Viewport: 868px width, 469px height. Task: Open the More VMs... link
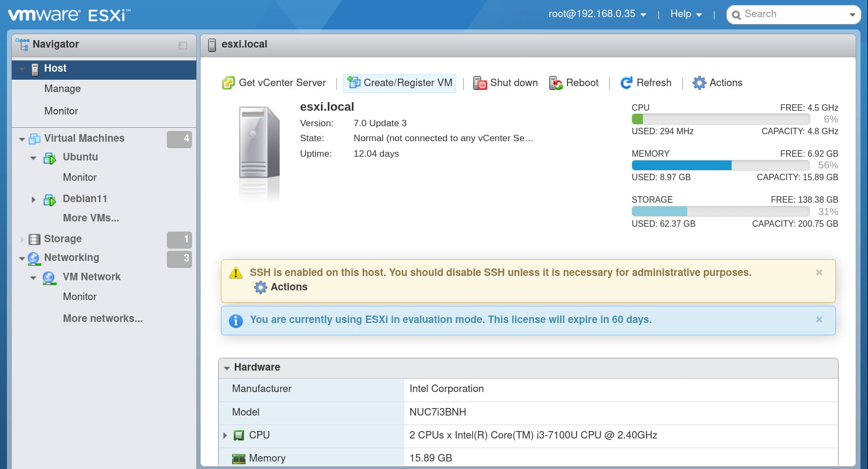[91, 218]
